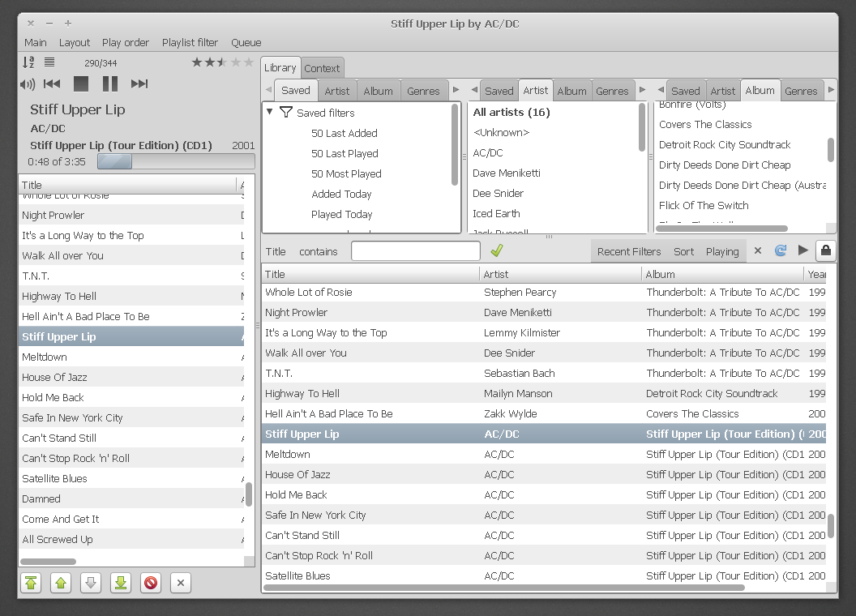Image resolution: width=856 pixels, height=616 pixels.
Task: Set rating with the star rating control
Action: [222, 62]
